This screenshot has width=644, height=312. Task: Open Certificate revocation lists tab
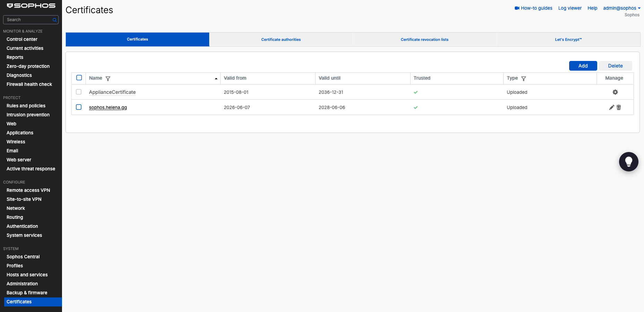coord(424,39)
